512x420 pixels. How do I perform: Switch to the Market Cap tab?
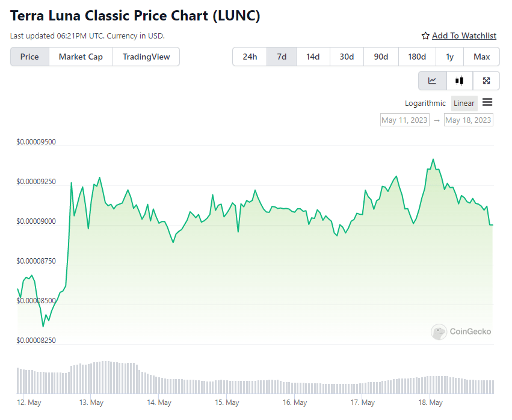[81, 57]
